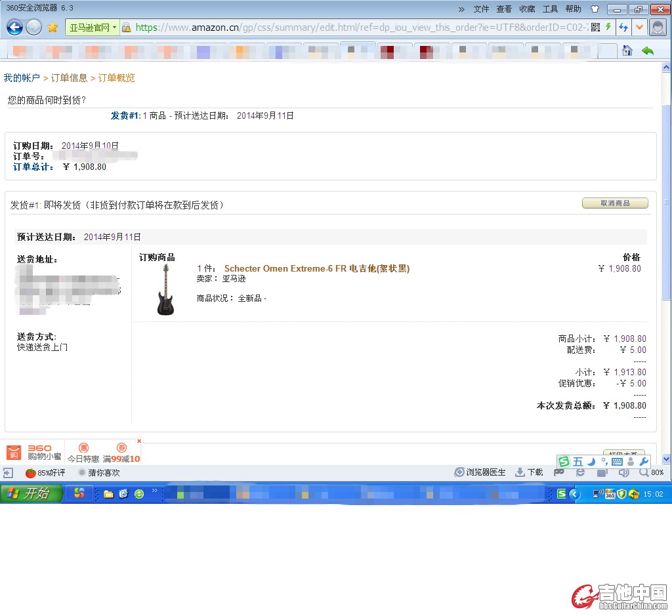The width and height of the screenshot is (672, 616).
Task: Open the 查看 menu
Action: click(x=504, y=9)
